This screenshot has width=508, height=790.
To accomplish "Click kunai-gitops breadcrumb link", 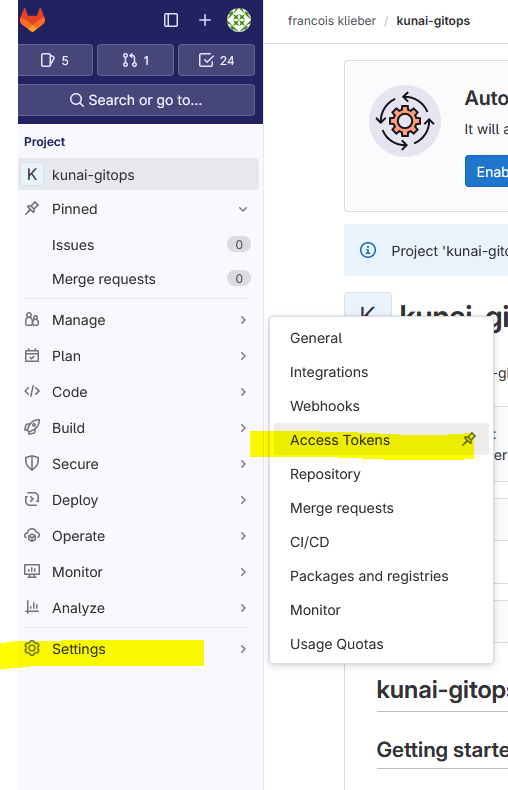I will click(x=433, y=21).
